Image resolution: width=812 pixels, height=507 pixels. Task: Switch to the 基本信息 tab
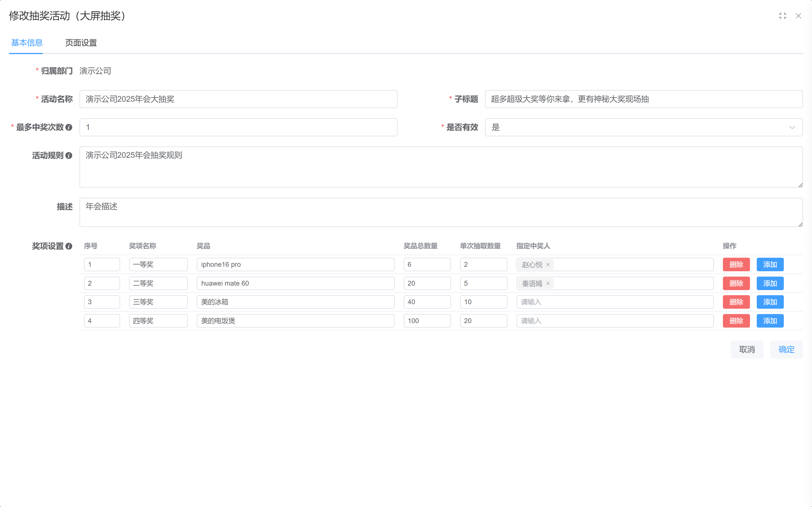point(26,43)
